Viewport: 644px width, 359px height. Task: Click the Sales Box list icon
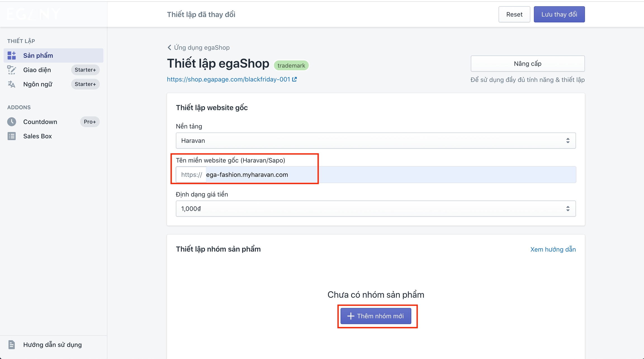click(11, 136)
